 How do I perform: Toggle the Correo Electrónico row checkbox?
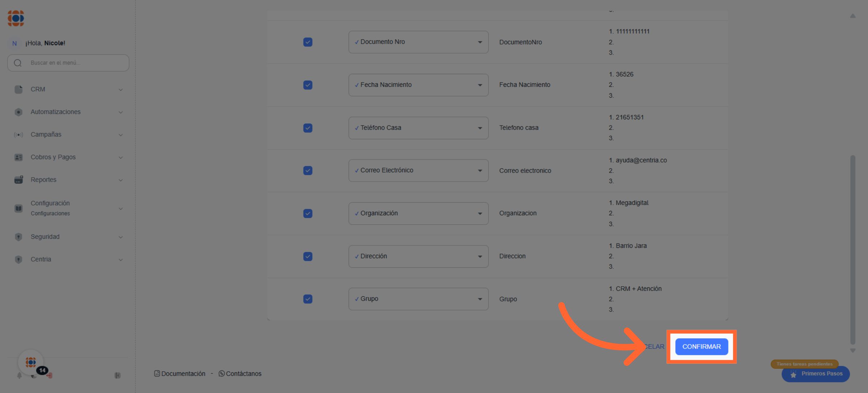(x=308, y=170)
